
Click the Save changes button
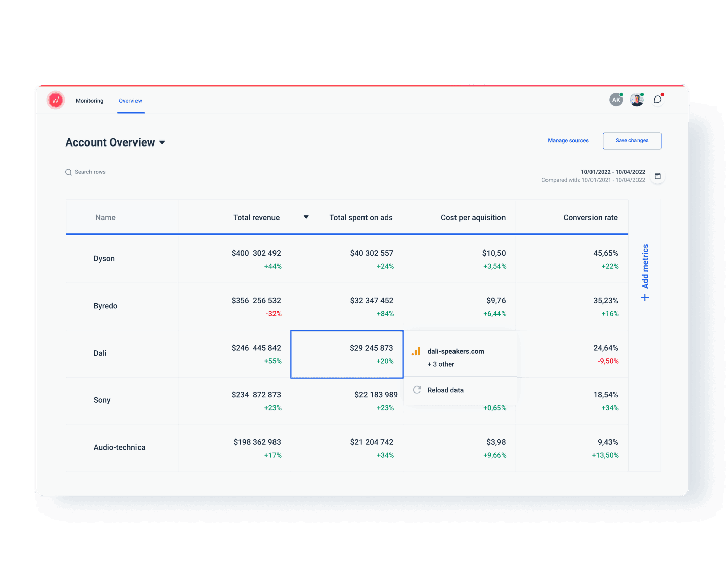(631, 140)
